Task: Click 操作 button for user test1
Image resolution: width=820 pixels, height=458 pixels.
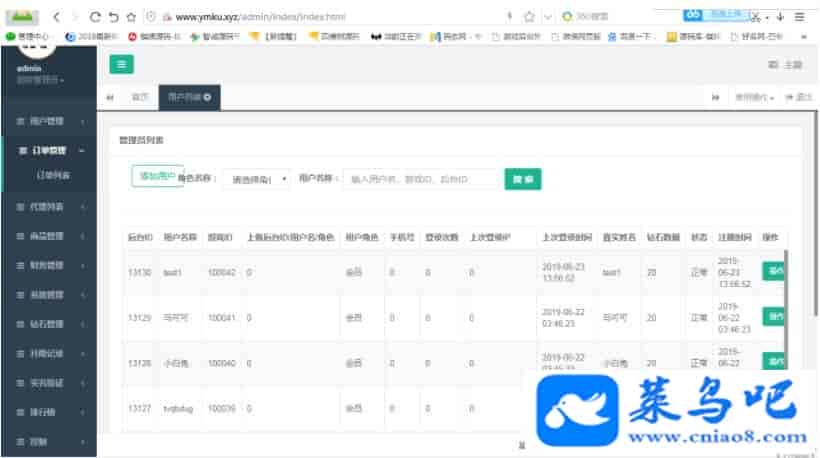Action: pos(773,271)
